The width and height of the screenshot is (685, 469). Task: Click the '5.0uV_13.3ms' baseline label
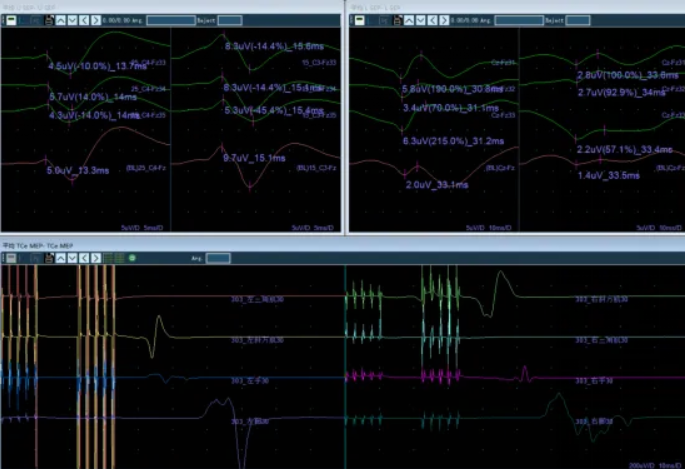78,170
